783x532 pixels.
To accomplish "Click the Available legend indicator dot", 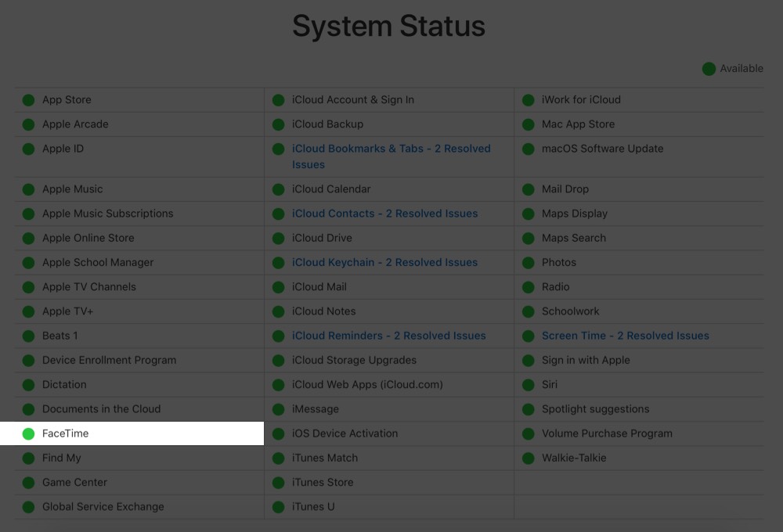I will [x=709, y=68].
